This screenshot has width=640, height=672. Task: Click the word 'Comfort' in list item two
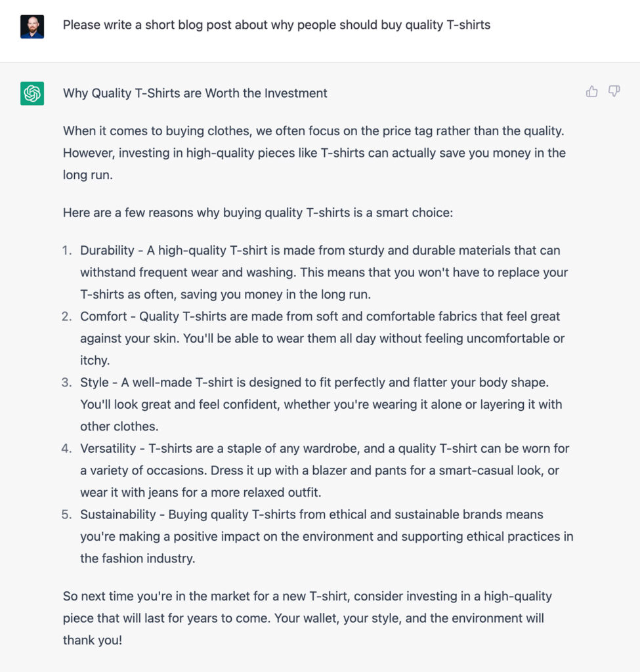click(103, 316)
